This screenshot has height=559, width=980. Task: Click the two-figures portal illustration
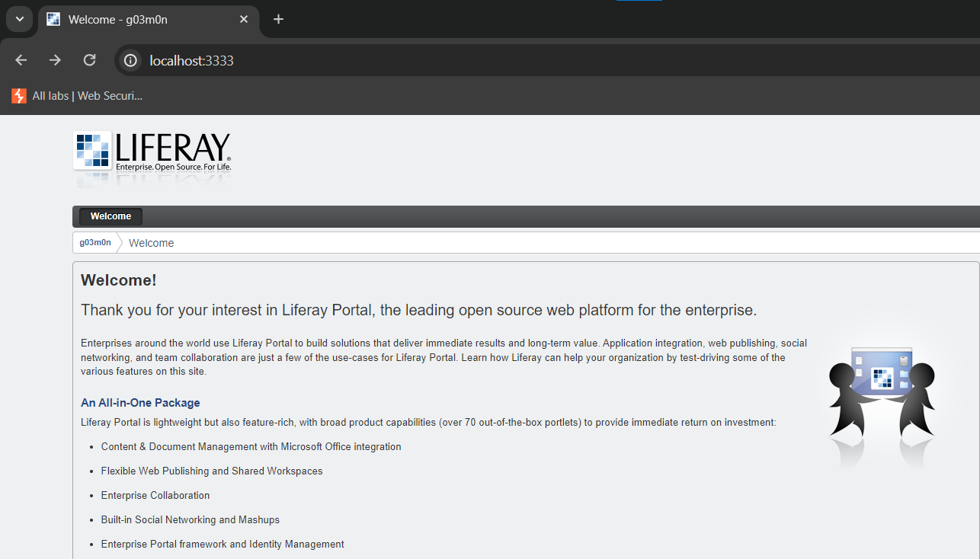click(x=881, y=396)
